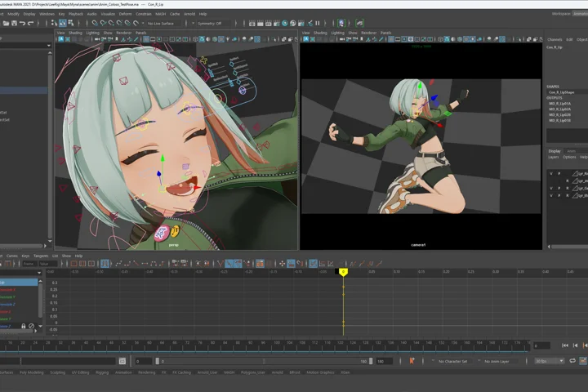Open the Tangents menu in the Graph Editor

click(41, 256)
